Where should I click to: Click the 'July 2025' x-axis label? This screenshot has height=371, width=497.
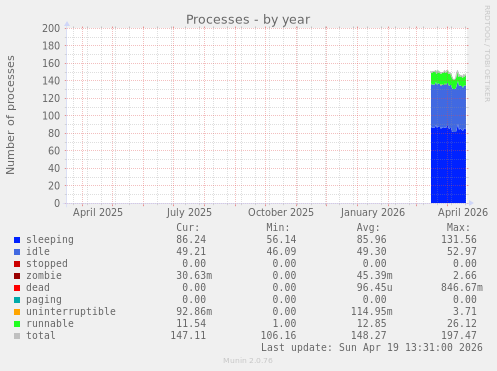pos(189,212)
